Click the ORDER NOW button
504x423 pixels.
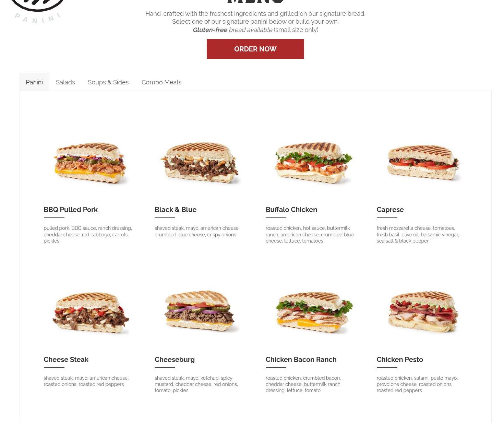pos(255,49)
